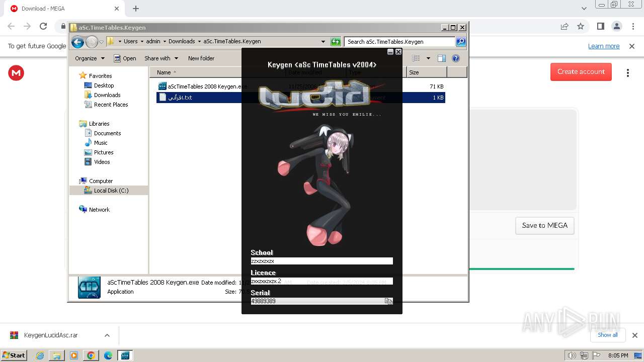This screenshot has width=644, height=362.
Task: Open Chrome three-dot menu
Action: pyautogui.click(x=633, y=26)
